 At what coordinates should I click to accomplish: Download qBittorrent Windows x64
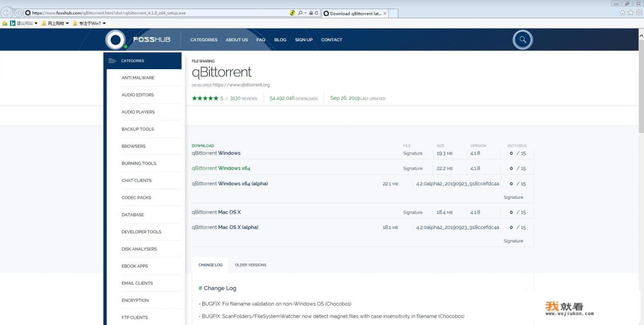tap(221, 169)
